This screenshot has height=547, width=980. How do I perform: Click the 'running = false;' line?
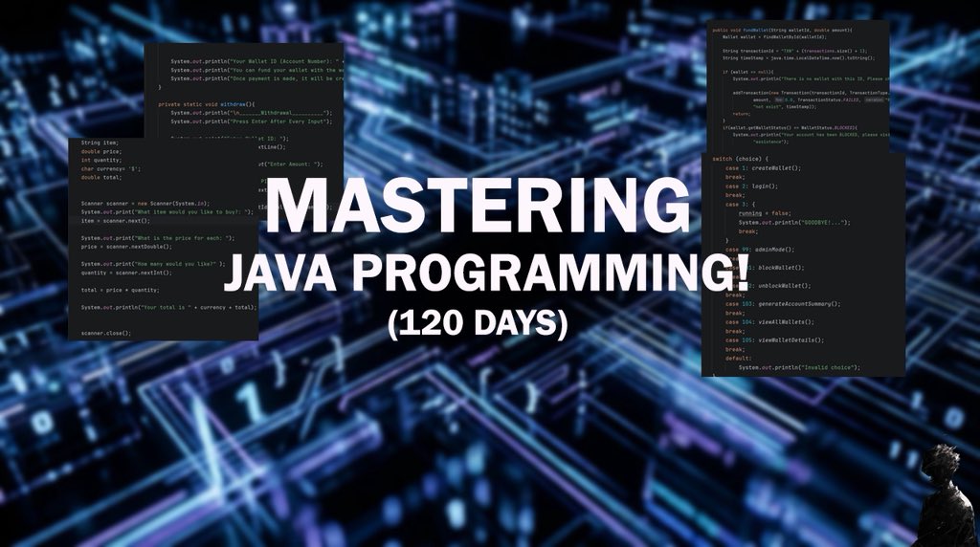pyautogui.click(x=765, y=213)
